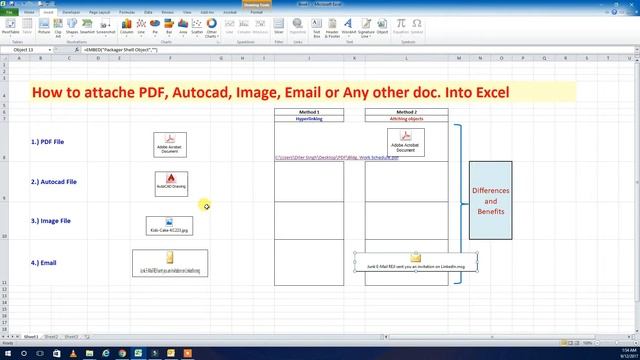Switch to Sheet3 tab
This screenshot has height=360, width=640.
click(x=71, y=337)
